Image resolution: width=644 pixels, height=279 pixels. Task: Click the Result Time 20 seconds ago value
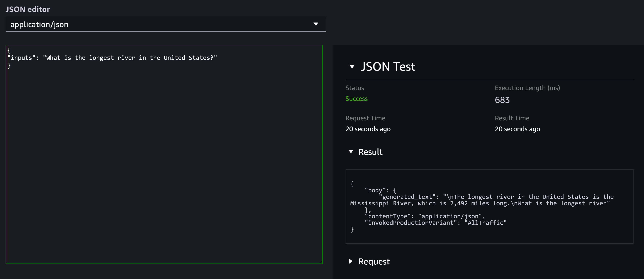pyautogui.click(x=517, y=129)
